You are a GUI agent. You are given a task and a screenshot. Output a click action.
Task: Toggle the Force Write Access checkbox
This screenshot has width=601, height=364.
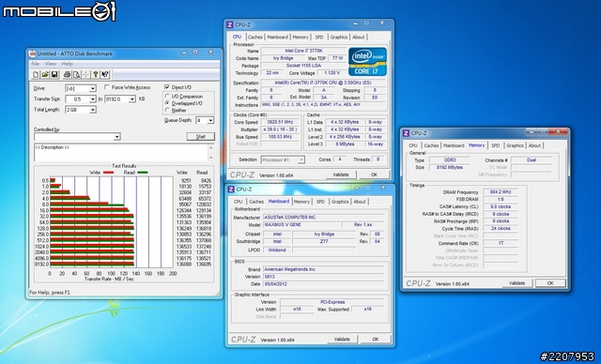(x=107, y=87)
